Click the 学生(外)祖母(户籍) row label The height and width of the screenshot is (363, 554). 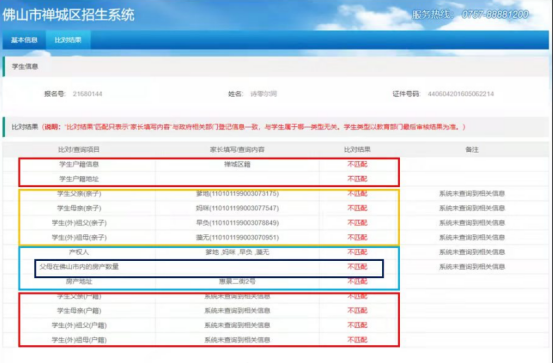tap(79, 340)
